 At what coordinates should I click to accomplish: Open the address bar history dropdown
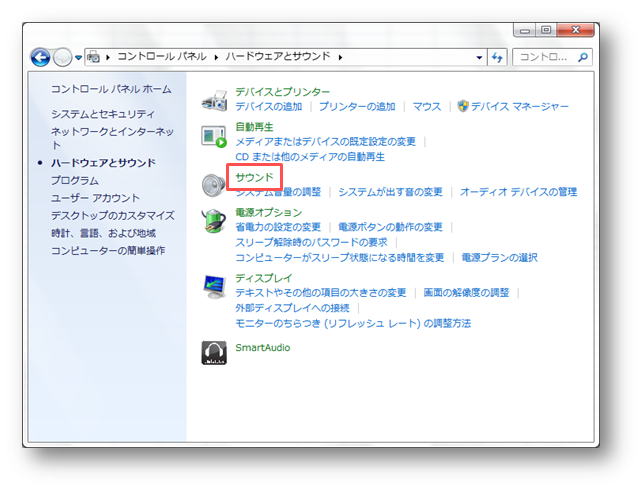click(479, 58)
